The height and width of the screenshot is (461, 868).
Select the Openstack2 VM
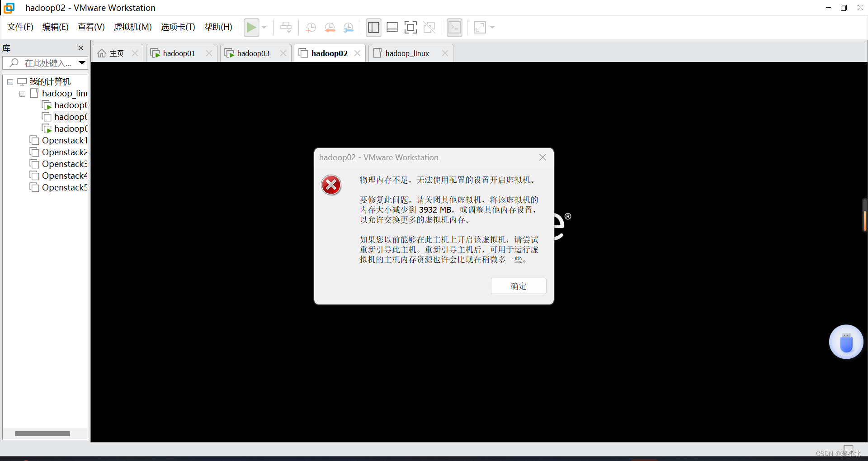point(65,152)
